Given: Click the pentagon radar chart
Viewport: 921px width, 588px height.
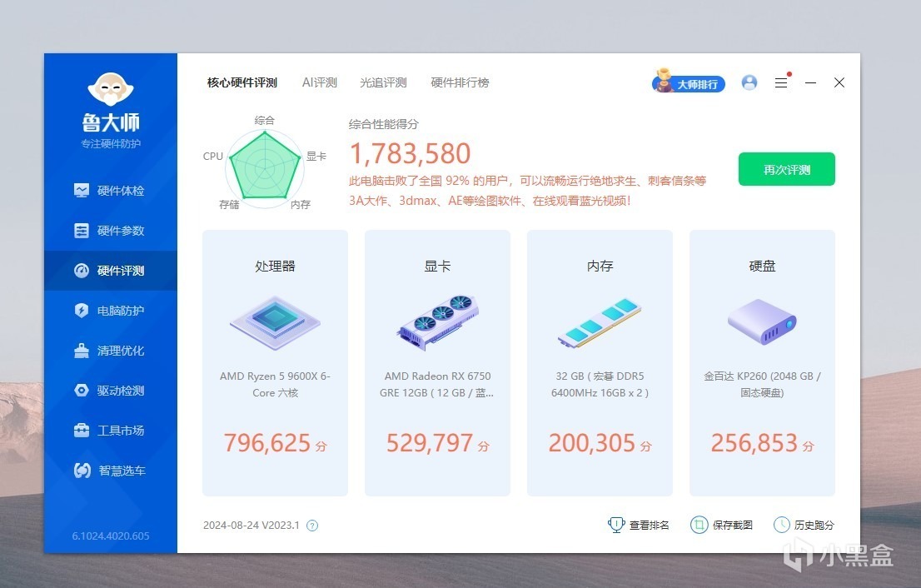Looking at the screenshot, I should click(x=265, y=167).
